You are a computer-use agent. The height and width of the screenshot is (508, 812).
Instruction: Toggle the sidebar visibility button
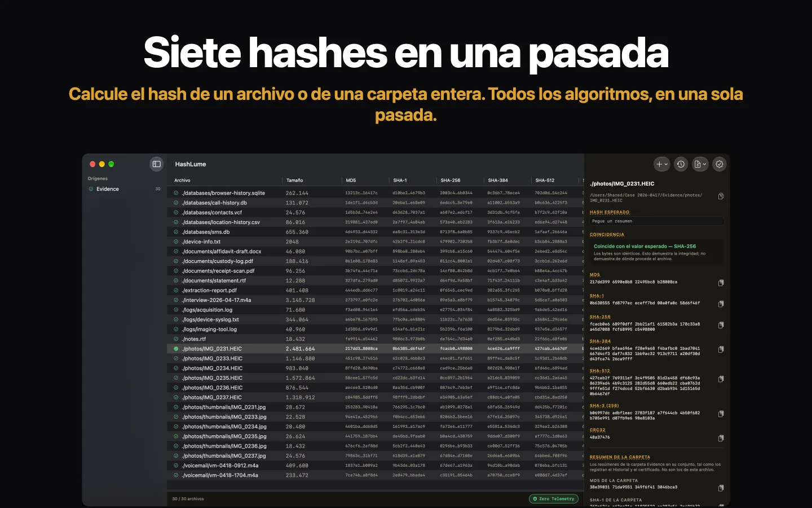tap(157, 164)
